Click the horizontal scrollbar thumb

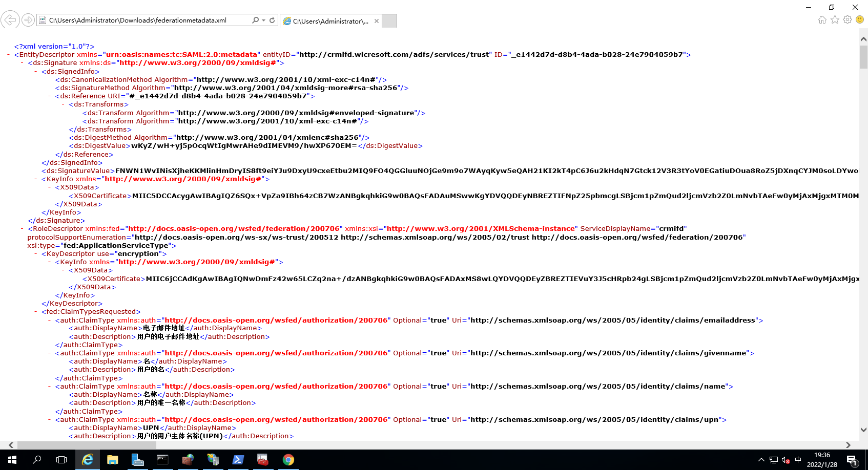coord(87,445)
